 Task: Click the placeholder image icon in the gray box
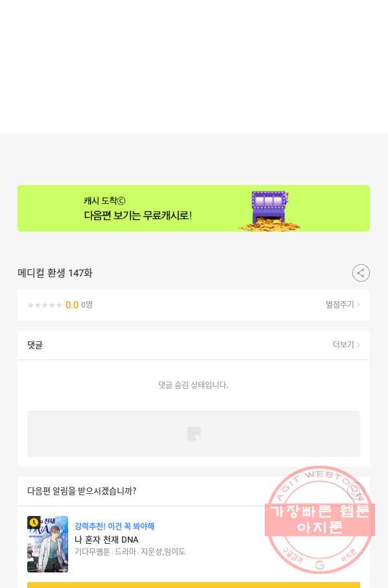194,434
